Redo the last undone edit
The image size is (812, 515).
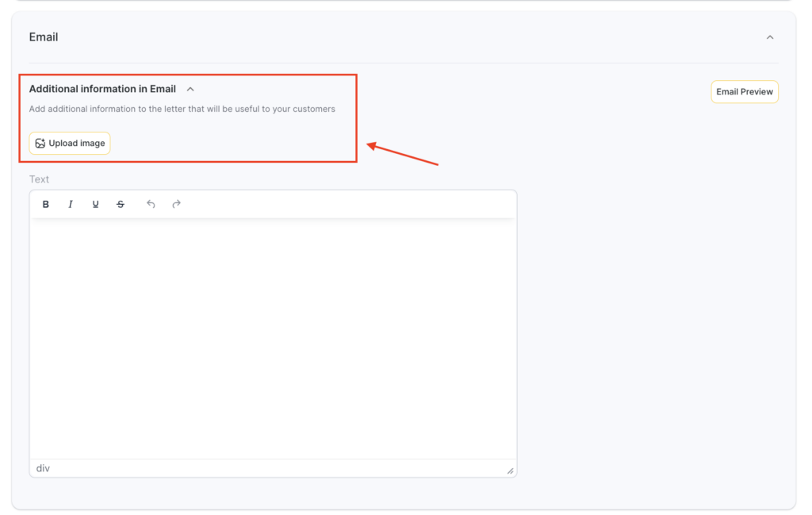(x=177, y=204)
